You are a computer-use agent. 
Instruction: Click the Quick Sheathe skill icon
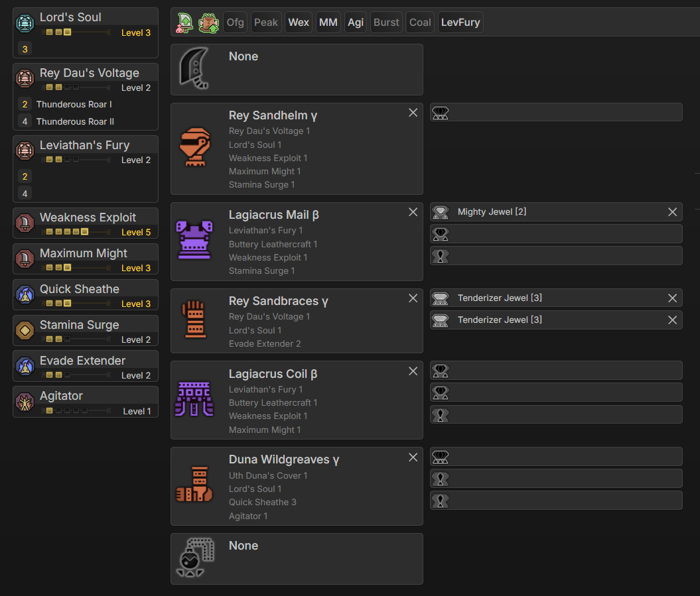click(x=25, y=294)
